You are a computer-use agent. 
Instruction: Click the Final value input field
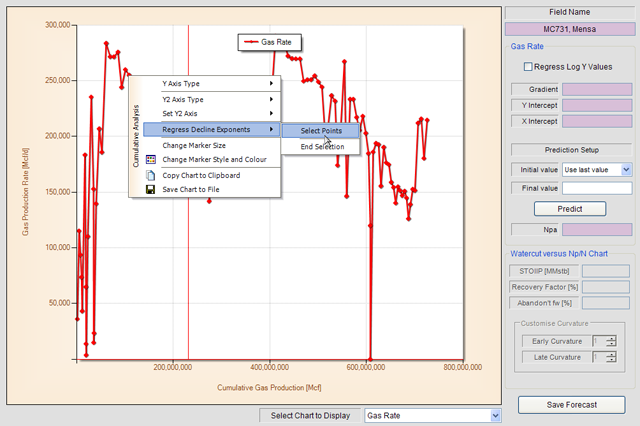[597, 188]
